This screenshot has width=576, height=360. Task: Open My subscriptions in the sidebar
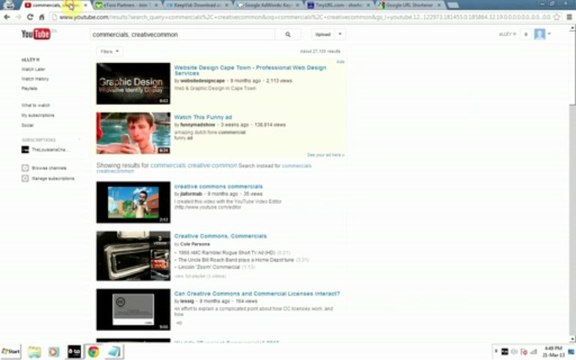(38, 115)
